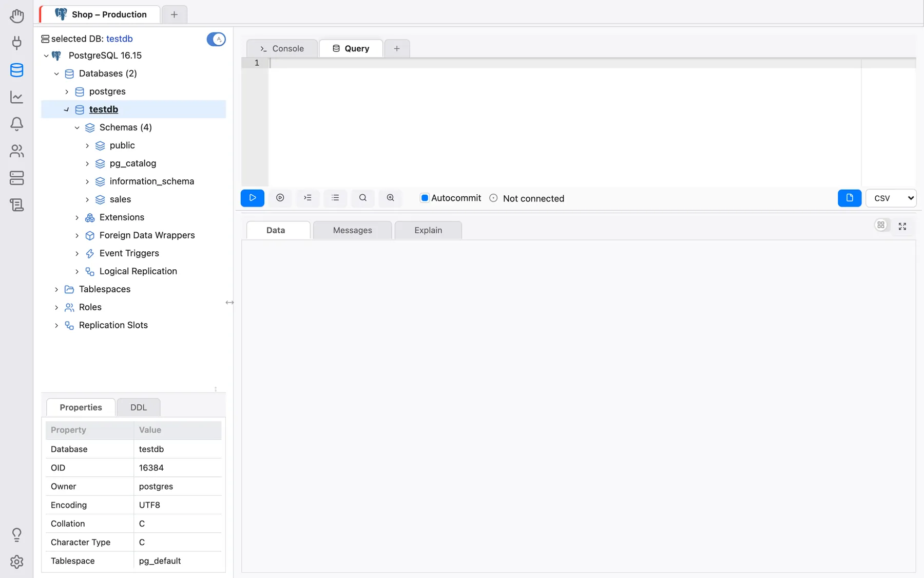Add new connection tab beside Shop – Production
924x578 pixels.
[174, 14]
